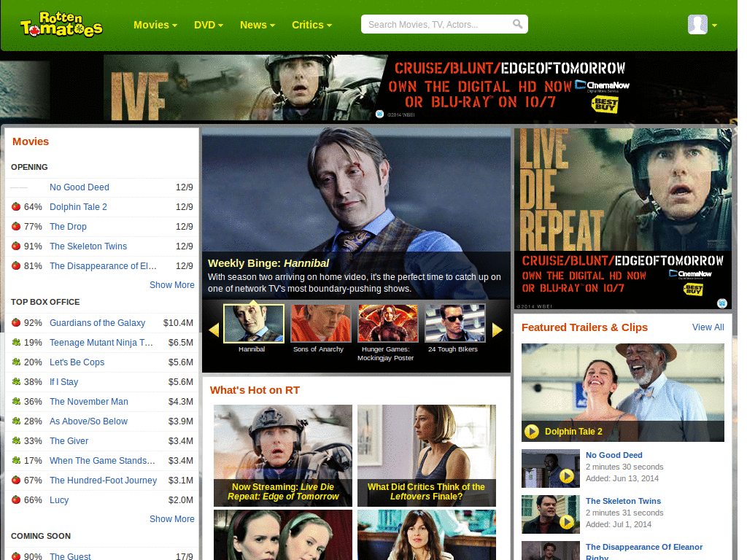
Task: Open As Above/So Below link
Action: (88, 421)
